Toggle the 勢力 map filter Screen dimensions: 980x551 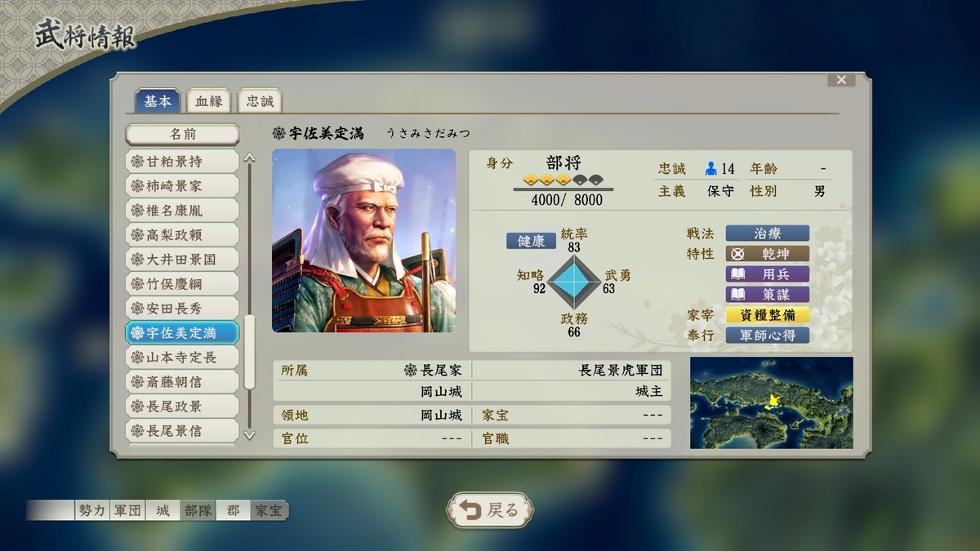click(x=91, y=511)
